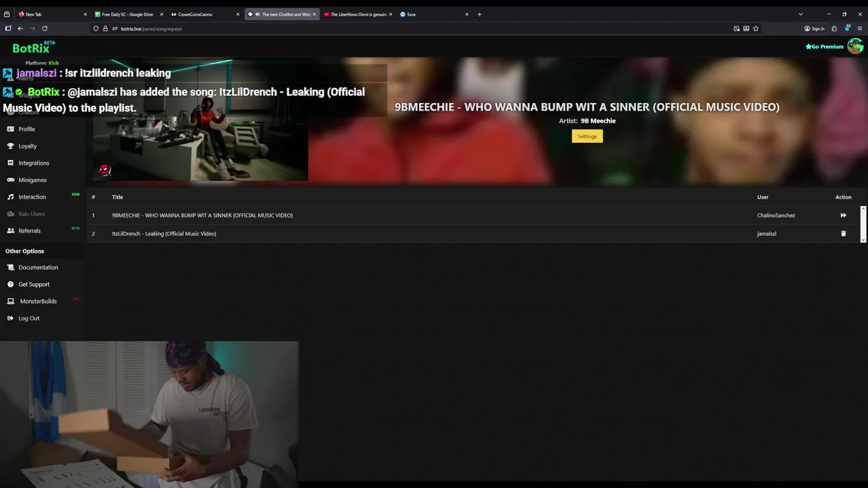Click the question mark icon beside Get Support
868x488 pixels.
coord(10,284)
